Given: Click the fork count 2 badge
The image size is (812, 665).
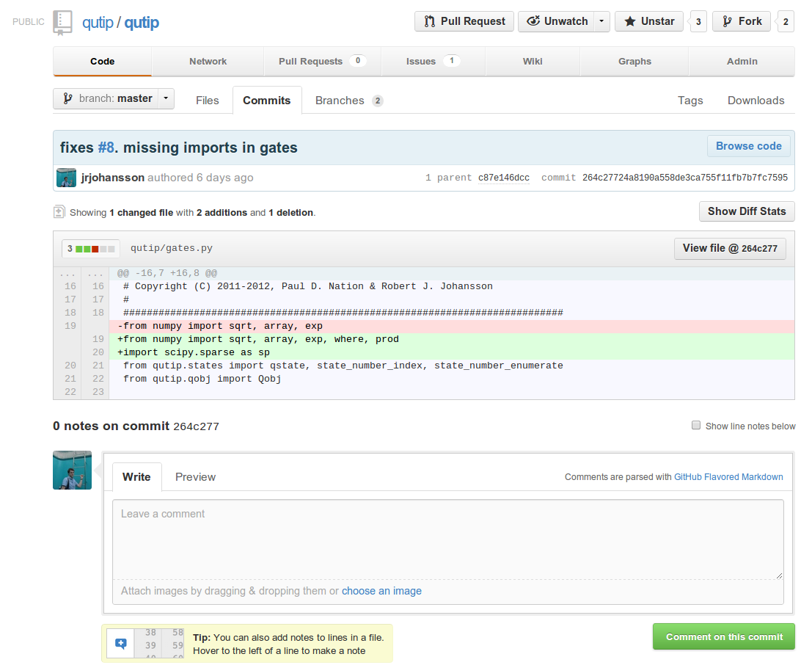Looking at the screenshot, I should 785,22.
